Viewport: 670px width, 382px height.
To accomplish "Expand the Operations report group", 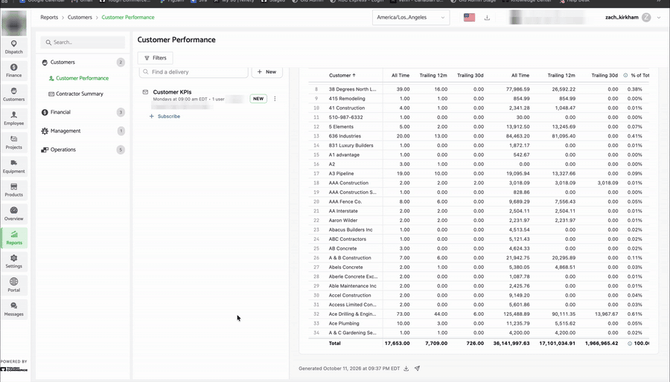I will [83, 150].
